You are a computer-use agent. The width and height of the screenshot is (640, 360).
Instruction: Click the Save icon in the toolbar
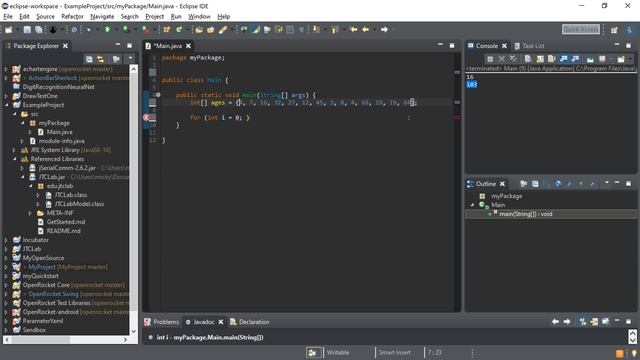pyautogui.click(x=27, y=30)
